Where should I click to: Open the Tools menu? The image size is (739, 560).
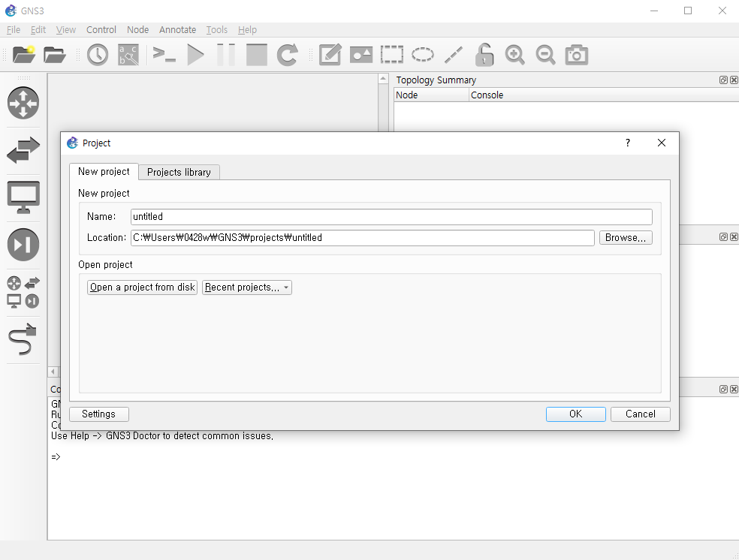point(216,30)
